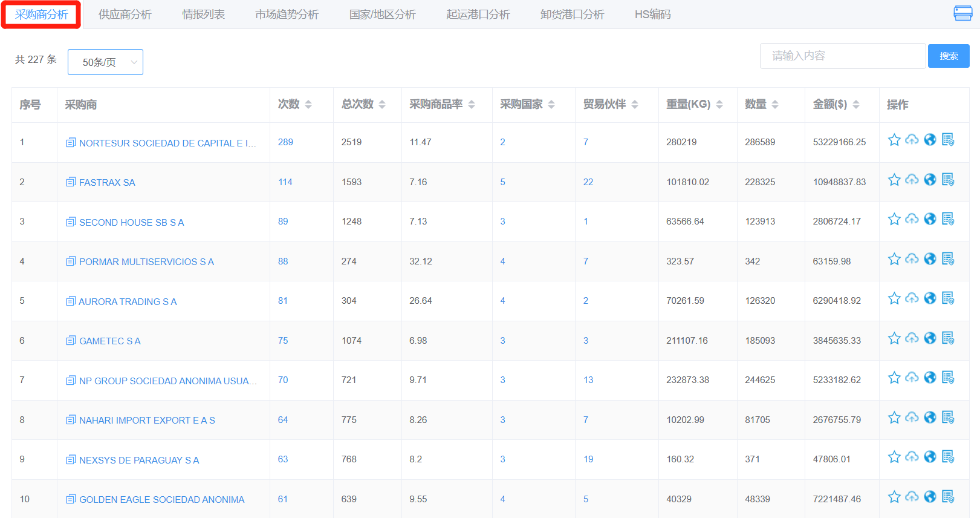
Task: Switch to 供应商分析 tab
Action: (125, 15)
